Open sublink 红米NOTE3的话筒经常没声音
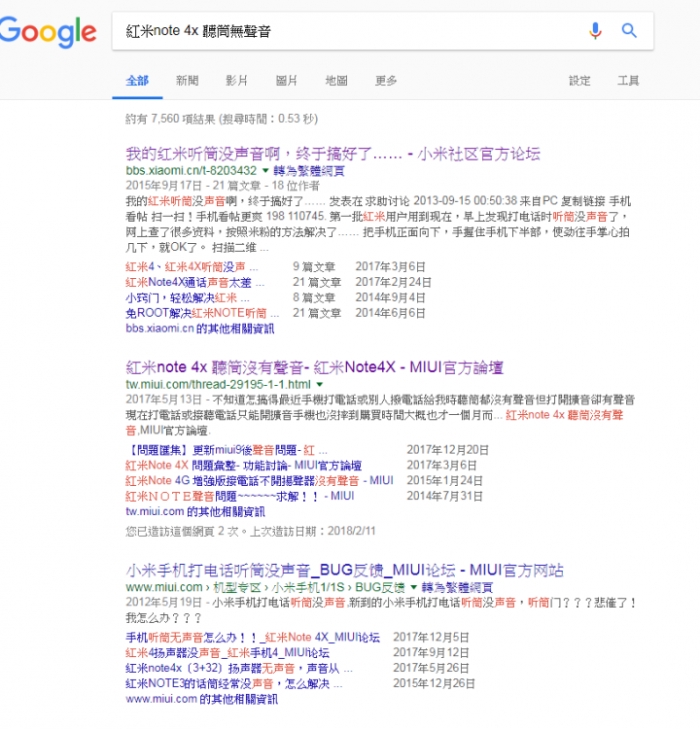 (x=234, y=684)
